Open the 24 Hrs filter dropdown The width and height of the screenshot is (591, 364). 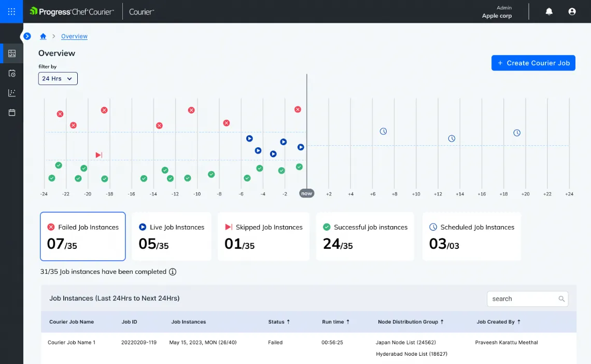pos(58,78)
